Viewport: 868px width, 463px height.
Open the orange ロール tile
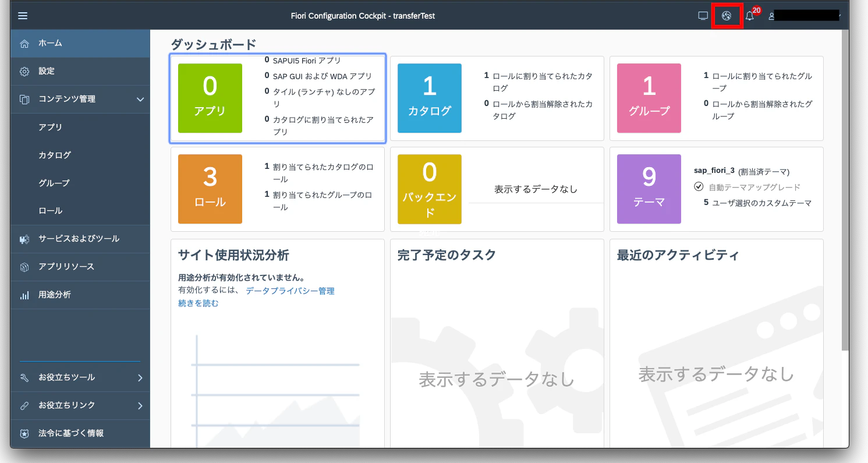[x=210, y=189]
